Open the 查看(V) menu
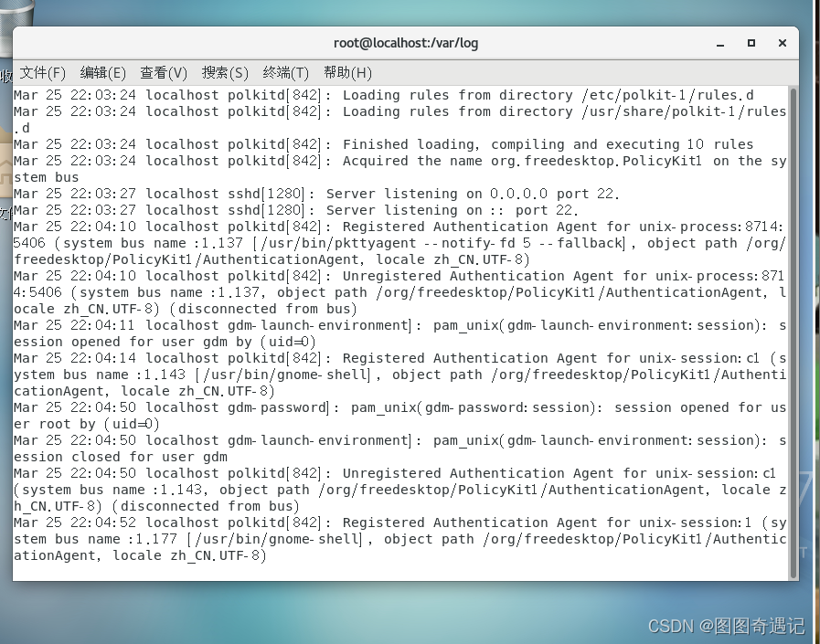This screenshot has width=820, height=644. (163, 73)
